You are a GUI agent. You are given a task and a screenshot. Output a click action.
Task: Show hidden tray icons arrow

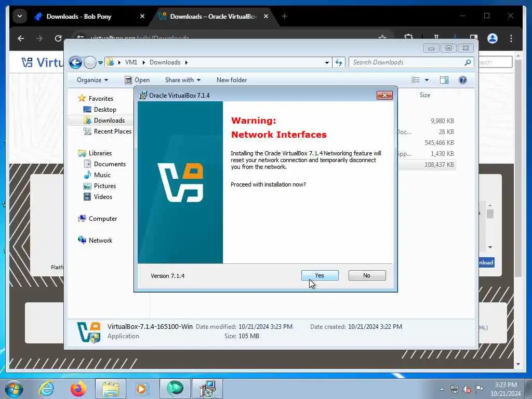[x=442, y=390]
